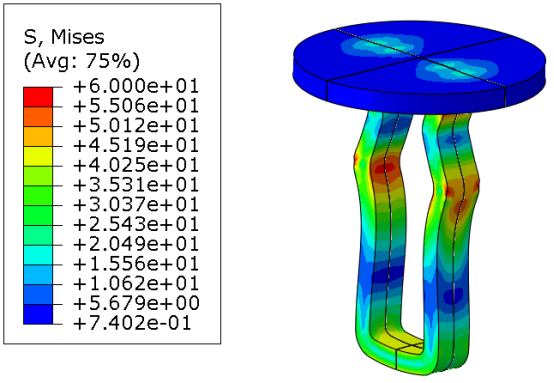Select the '+1.062e+01' legend value
The image size is (554, 383).
(x=136, y=284)
